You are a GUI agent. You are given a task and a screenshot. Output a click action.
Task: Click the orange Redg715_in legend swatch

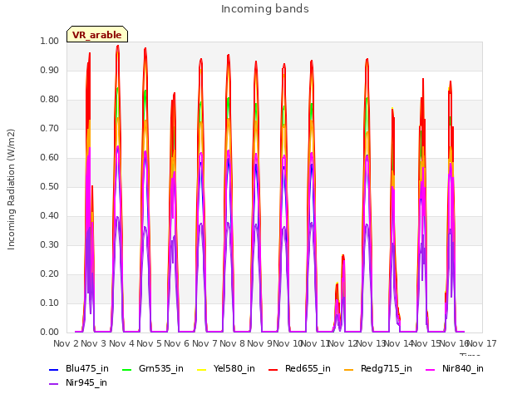pyautogui.click(x=349, y=369)
